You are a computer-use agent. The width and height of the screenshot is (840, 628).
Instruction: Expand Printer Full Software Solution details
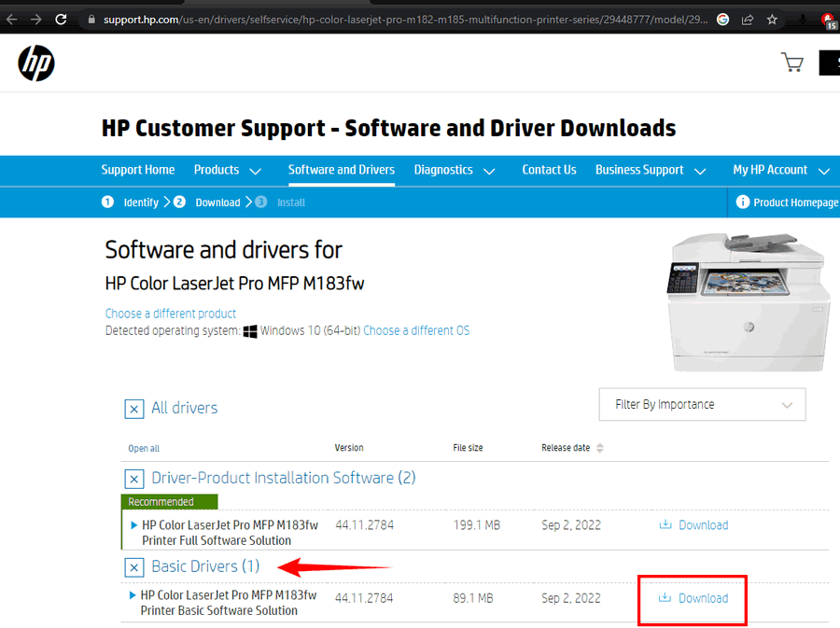click(134, 525)
